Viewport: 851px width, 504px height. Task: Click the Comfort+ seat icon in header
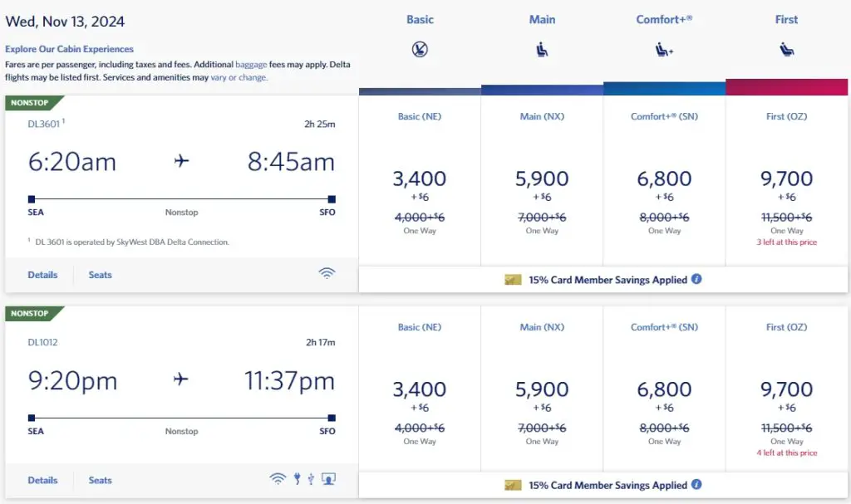click(665, 50)
